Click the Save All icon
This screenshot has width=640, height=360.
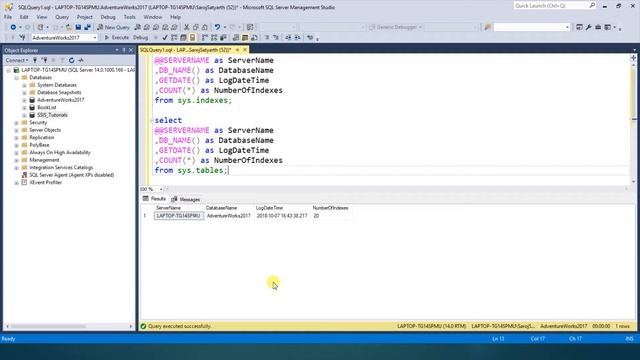pyautogui.click(x=87, y=27)
